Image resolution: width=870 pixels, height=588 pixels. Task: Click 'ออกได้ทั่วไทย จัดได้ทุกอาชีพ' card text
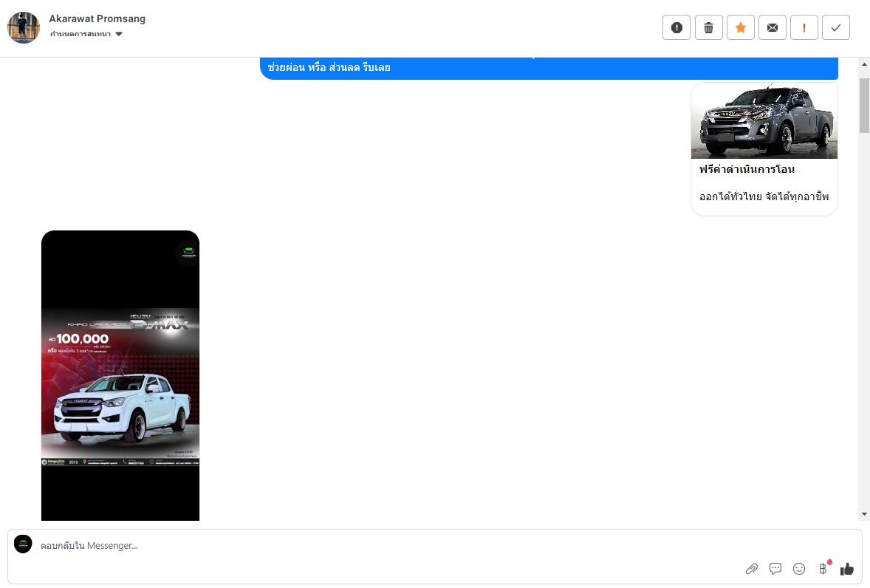[764, 196]
